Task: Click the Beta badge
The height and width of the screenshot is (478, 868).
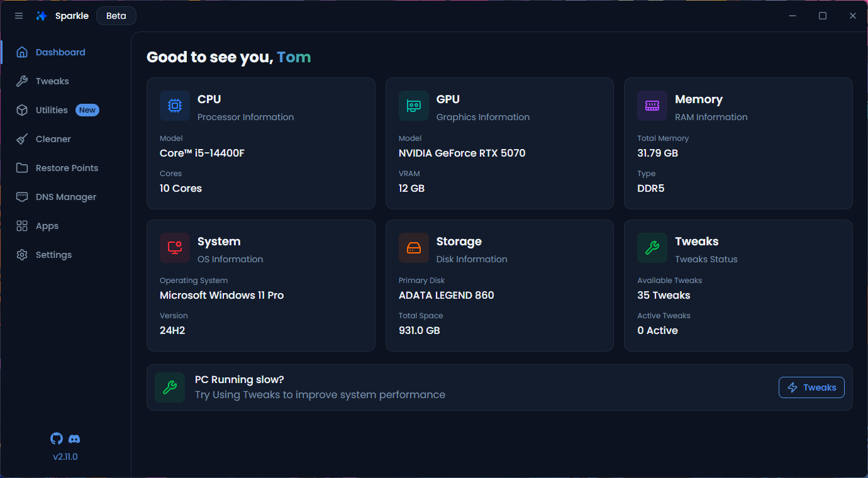Action: (x=116, y=16)
